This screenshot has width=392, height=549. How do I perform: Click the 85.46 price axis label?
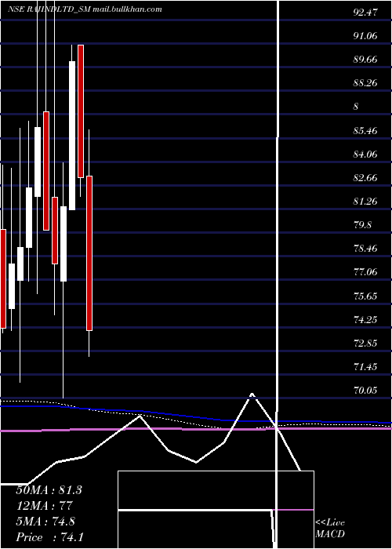(x=365, y=131)
